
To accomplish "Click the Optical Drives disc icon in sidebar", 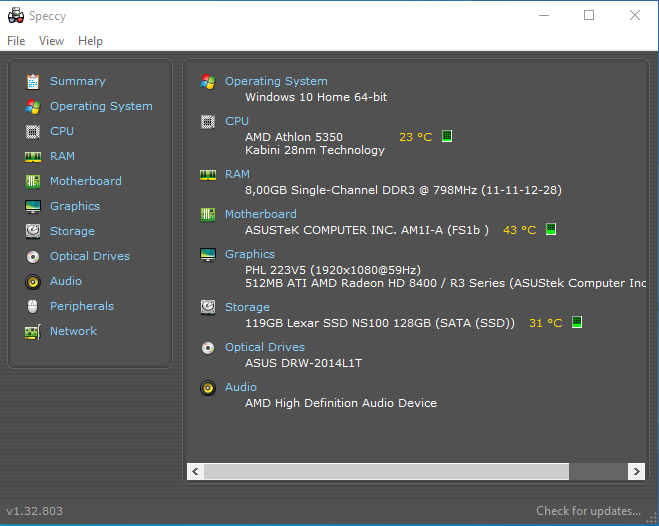I will [x=33, y=257].
